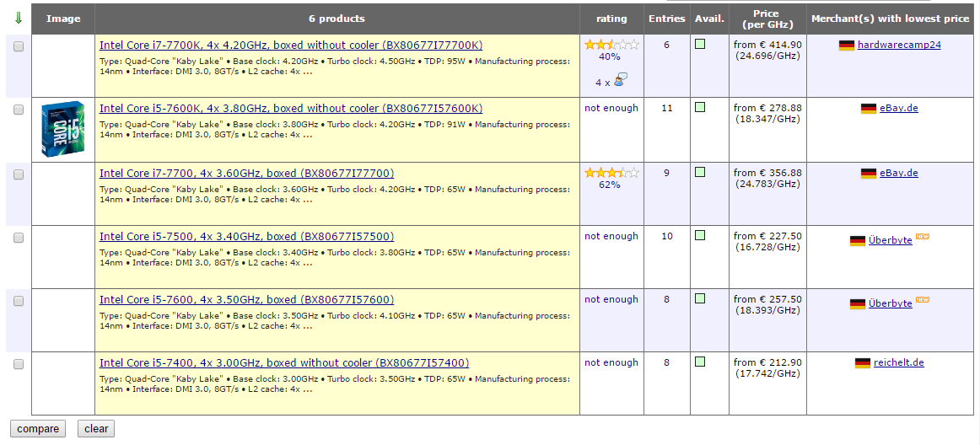
Task: Select the Intel Core i5-7600K checkbox
Action: [x=19, y=110]
